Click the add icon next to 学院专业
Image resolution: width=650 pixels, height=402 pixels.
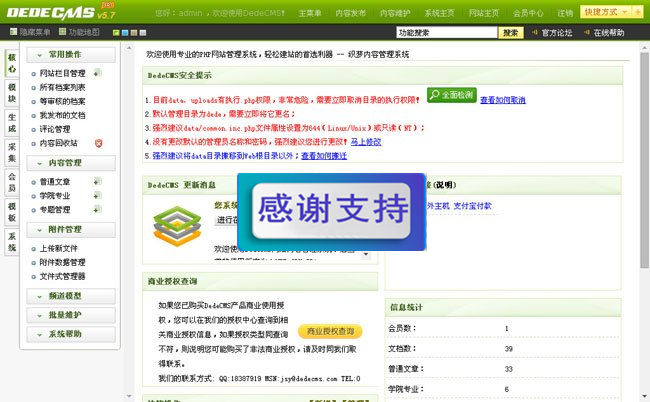click(97, 195)
